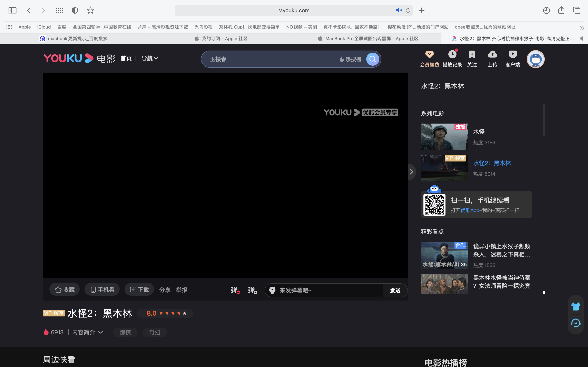The height and width of the screenshot is (367, 588).
Task: Expand the 导航 navigation dropdown
Action: (x=150, y=58)
